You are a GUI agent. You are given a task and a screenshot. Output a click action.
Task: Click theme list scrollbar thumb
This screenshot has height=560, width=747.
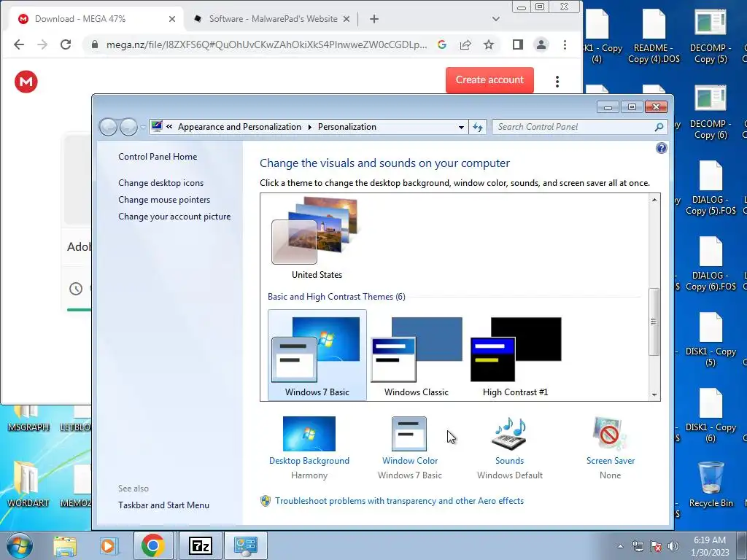[x=654, y=322]
